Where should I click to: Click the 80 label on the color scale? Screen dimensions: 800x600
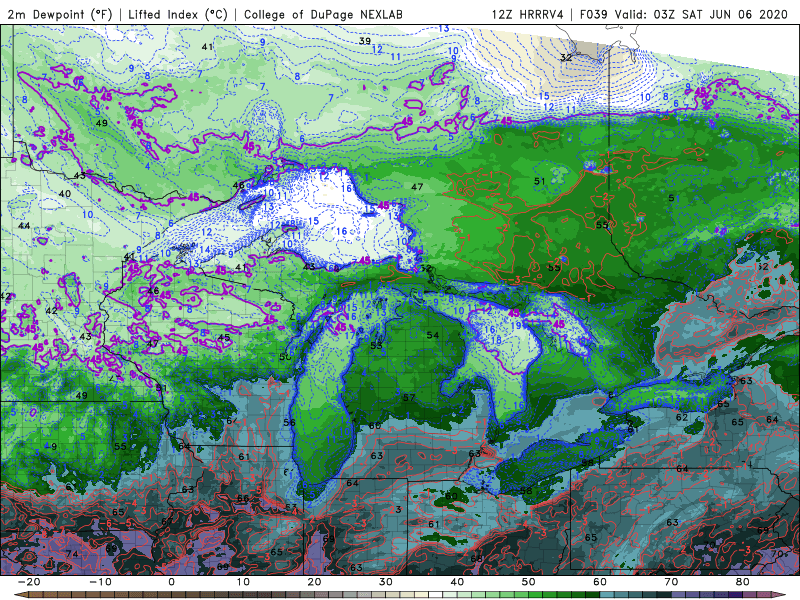743,582
